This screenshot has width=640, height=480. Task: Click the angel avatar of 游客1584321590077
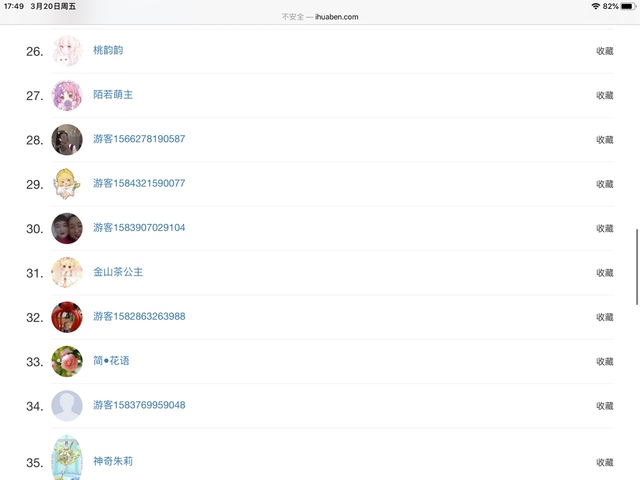[67, 184]
